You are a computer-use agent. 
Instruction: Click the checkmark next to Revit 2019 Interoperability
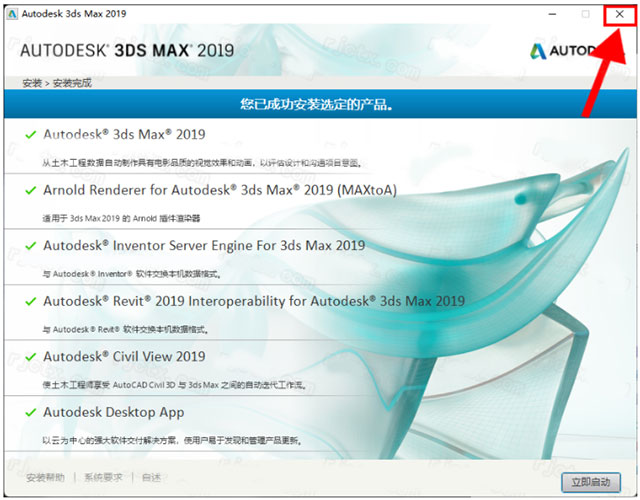point(31,301)
